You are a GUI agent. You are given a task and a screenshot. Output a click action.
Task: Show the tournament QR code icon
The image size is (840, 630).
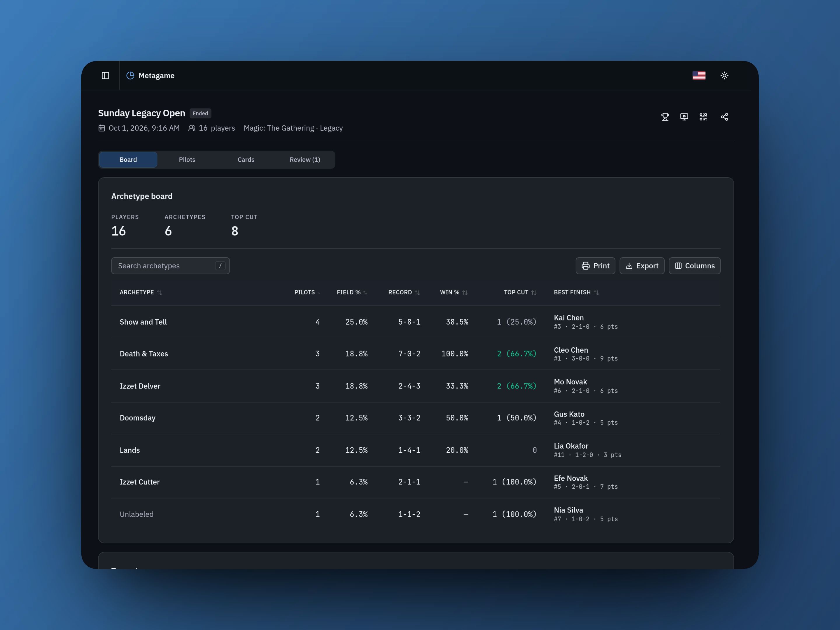703,117
